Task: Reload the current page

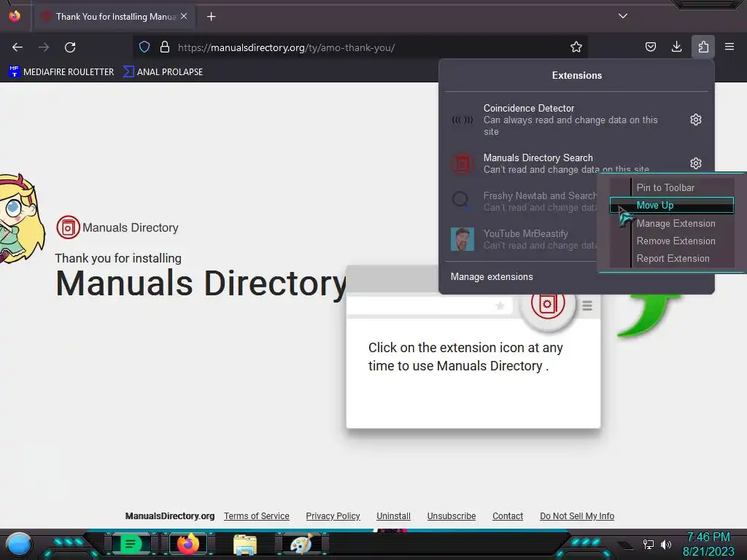Action: (x=70, y=47)
